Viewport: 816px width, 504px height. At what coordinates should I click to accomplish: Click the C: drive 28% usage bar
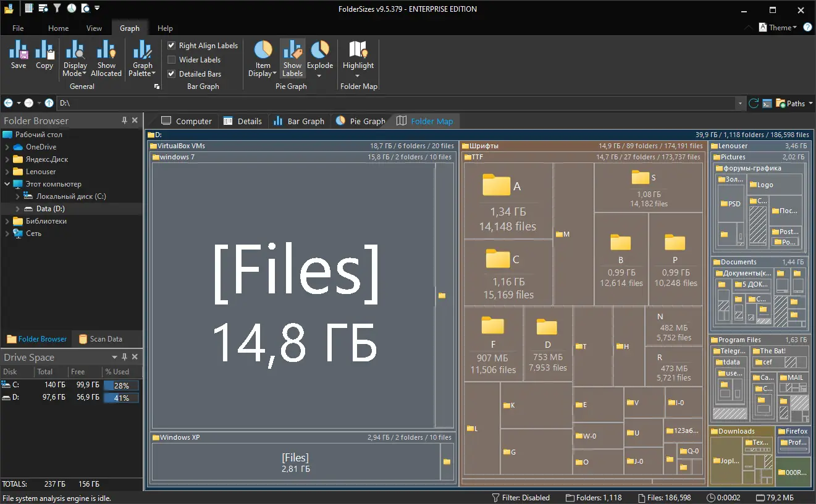click(x=121, y=385)
